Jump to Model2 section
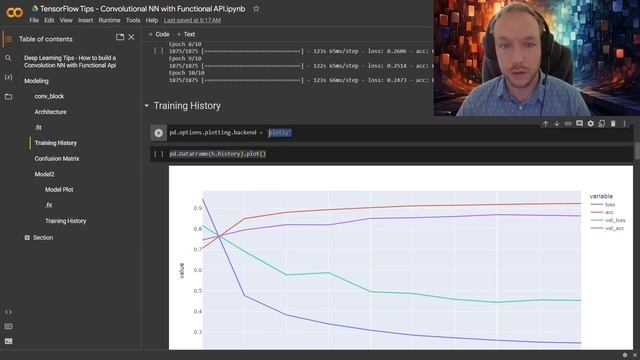This screenshot has height=360, width=640. coord(44,174)
